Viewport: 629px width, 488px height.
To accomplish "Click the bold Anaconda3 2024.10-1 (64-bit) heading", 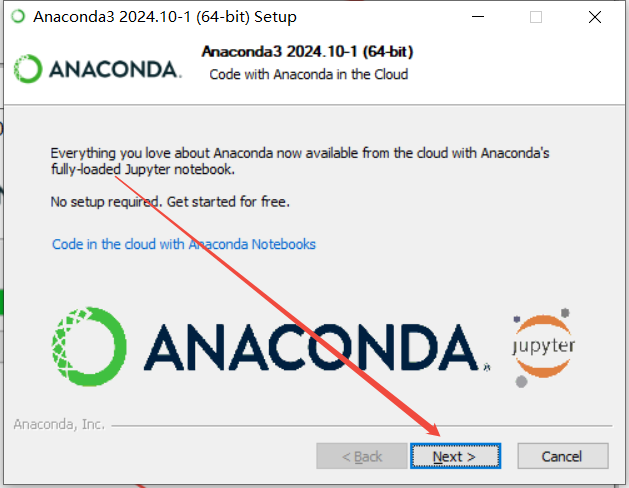I will pos(307,51).
